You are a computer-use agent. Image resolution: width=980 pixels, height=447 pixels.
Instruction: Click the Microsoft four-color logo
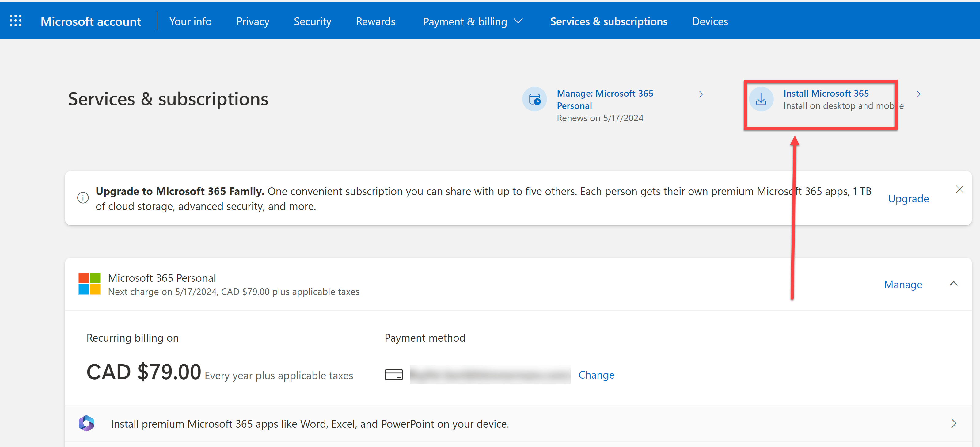[x=89, y=284]
